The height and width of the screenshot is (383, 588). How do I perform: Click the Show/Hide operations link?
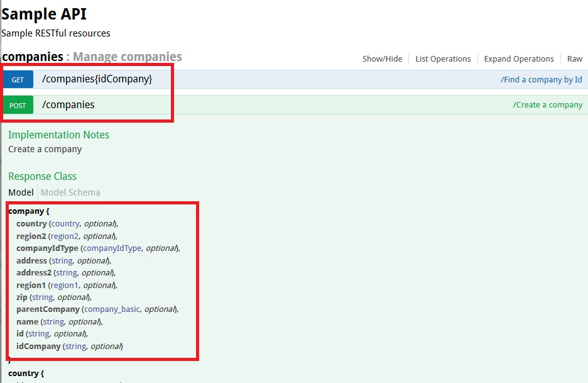click(382, 59)
